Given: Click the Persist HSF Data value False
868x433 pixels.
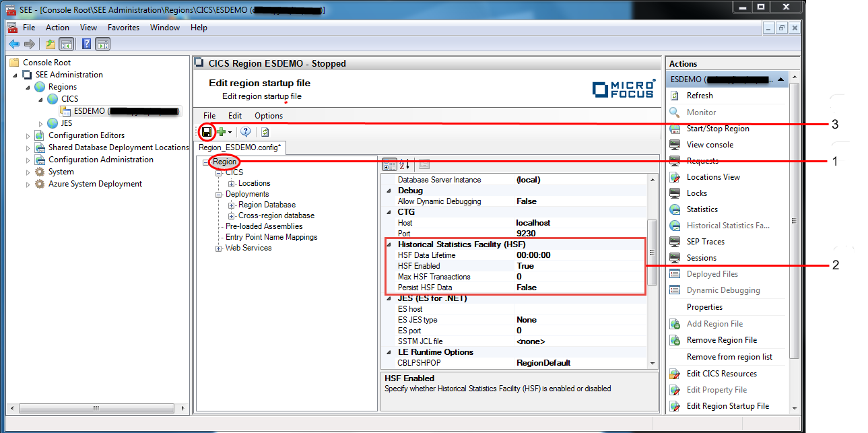Looking at the screenshot, I should (527, 288).
